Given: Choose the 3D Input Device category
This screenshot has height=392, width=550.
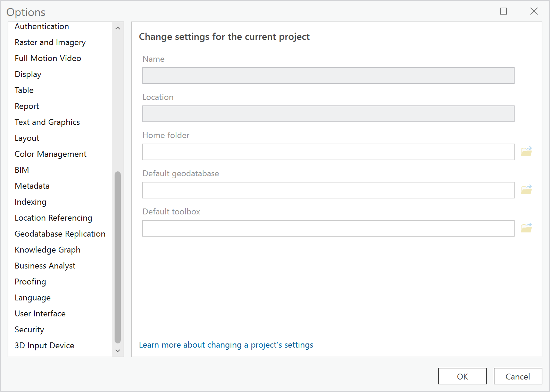Looking at the screenshot, I should point(44,346).
